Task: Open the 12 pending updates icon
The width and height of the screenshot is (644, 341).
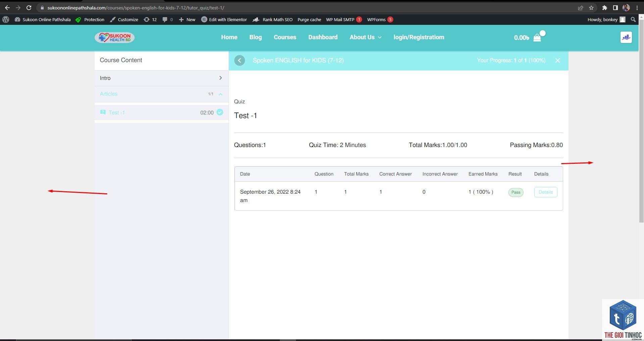Action: [x=150, y=19]
